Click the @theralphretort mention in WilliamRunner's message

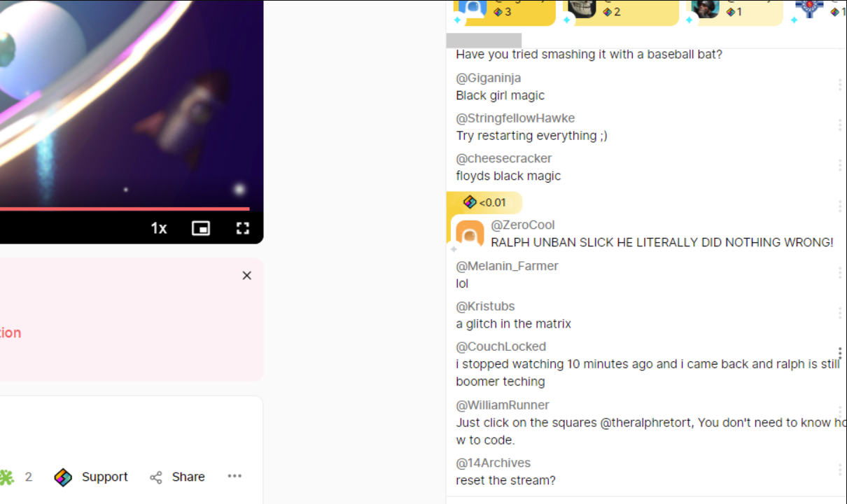(647, 423)
